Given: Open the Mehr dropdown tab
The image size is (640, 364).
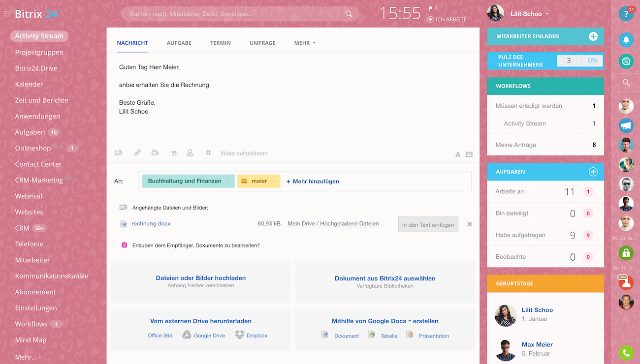Looking at the screenshot, I should 305,43.
